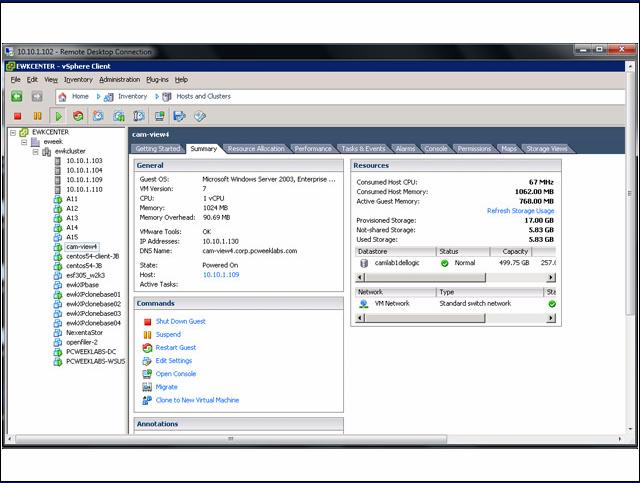Select the cam-view4 VM in inventory tree
Image resolution: width=640 pixels, height=483 pixels.
[81, 246]
